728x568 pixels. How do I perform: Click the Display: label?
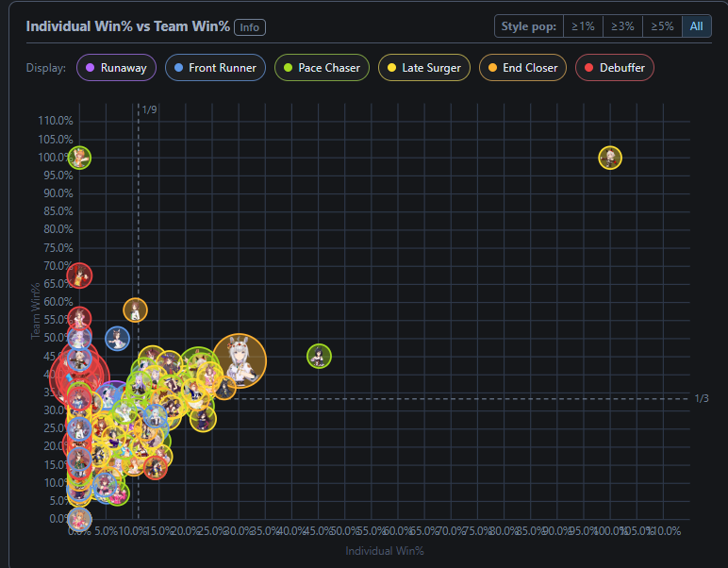(46, 68)
